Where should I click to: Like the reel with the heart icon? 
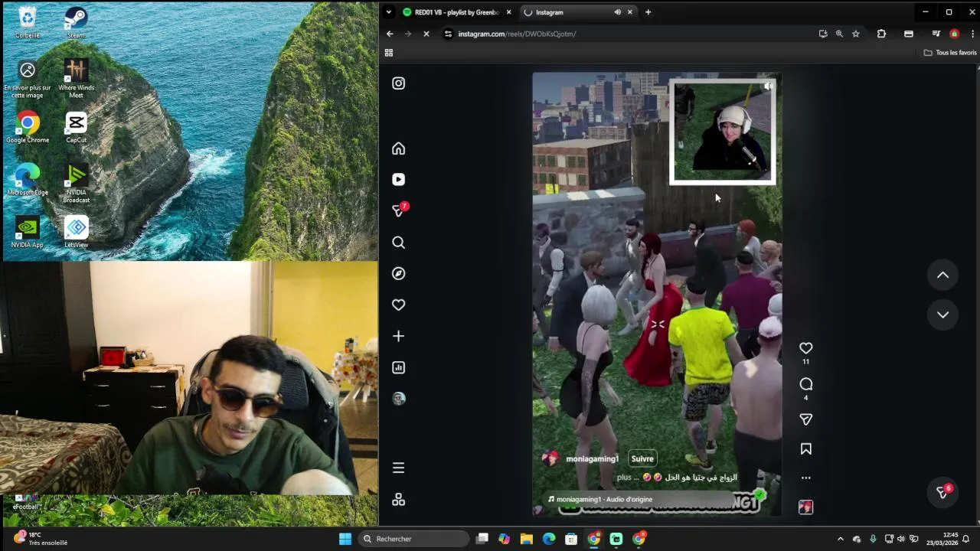pos(805,348)
